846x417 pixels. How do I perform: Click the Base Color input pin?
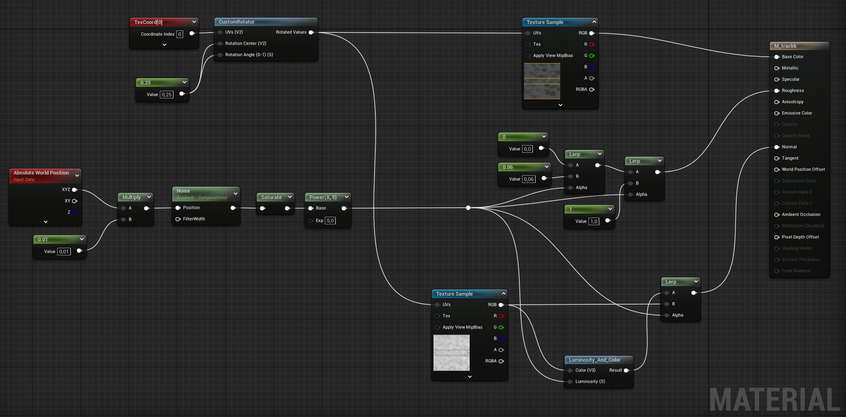point(774,57)
